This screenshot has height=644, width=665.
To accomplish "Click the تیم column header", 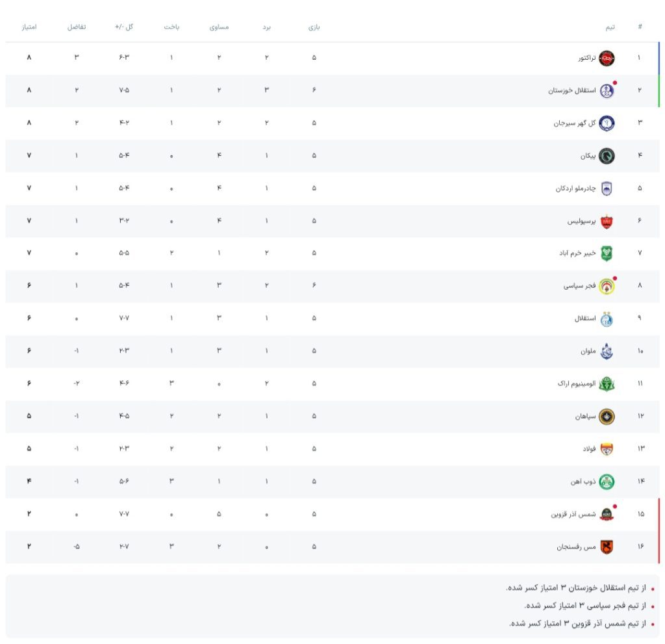I will point(610,27).
